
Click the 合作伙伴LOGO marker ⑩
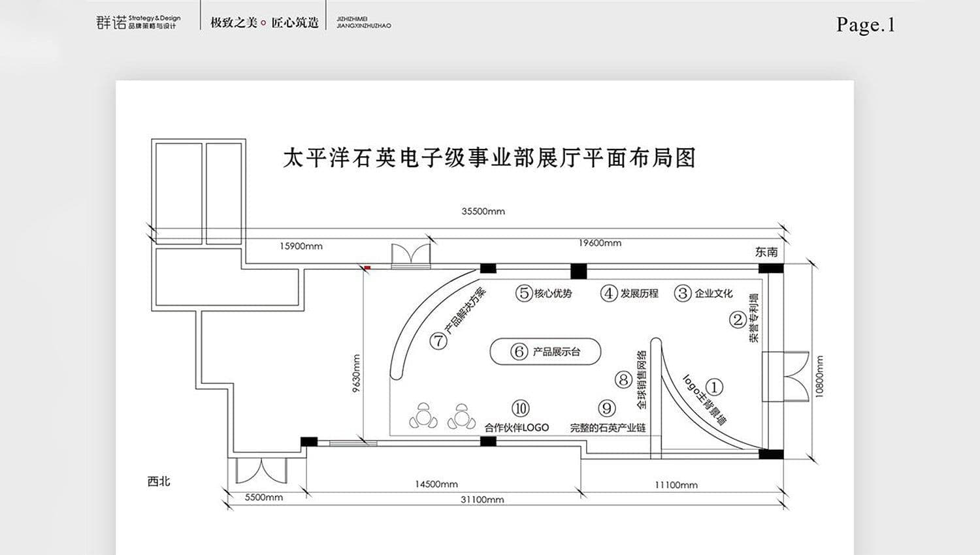point(520,409)
